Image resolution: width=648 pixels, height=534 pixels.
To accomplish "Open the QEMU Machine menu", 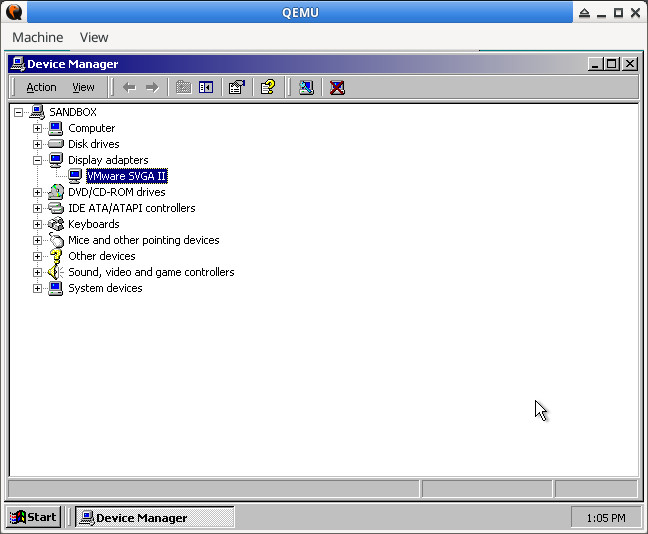I will [x=37, y=37].
